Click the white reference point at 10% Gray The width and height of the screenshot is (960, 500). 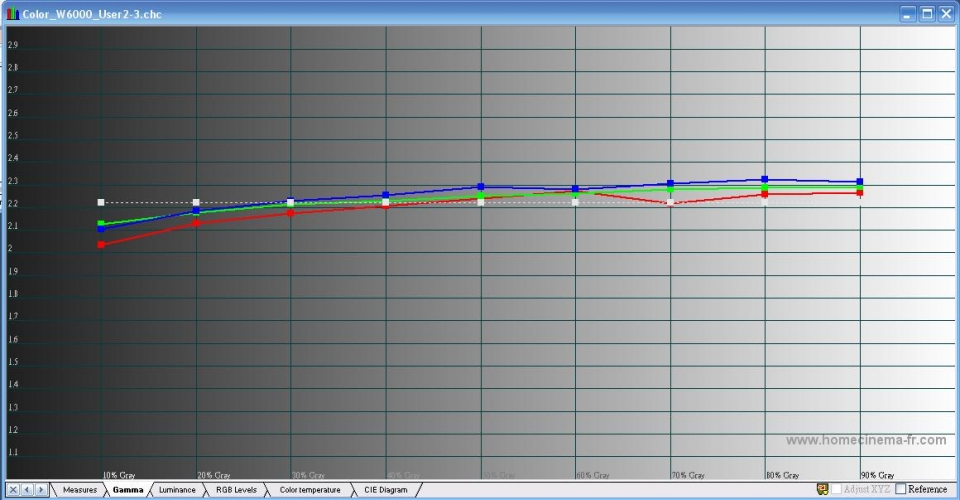click(101, 202)
